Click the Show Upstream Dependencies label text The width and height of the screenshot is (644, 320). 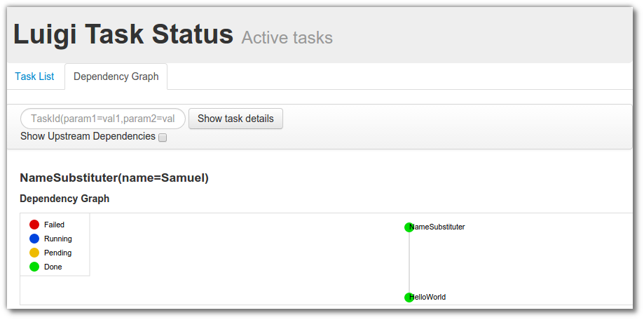click(88, 136)
